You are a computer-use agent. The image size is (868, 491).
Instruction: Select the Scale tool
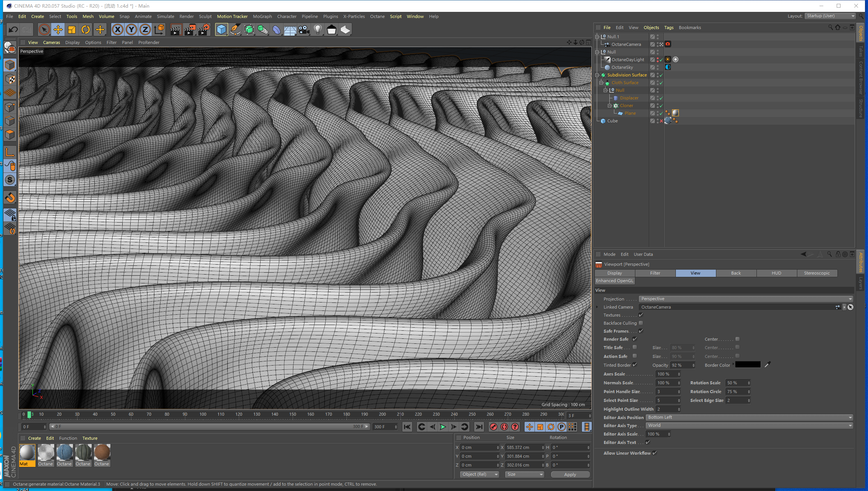click(x=72, y=29)
